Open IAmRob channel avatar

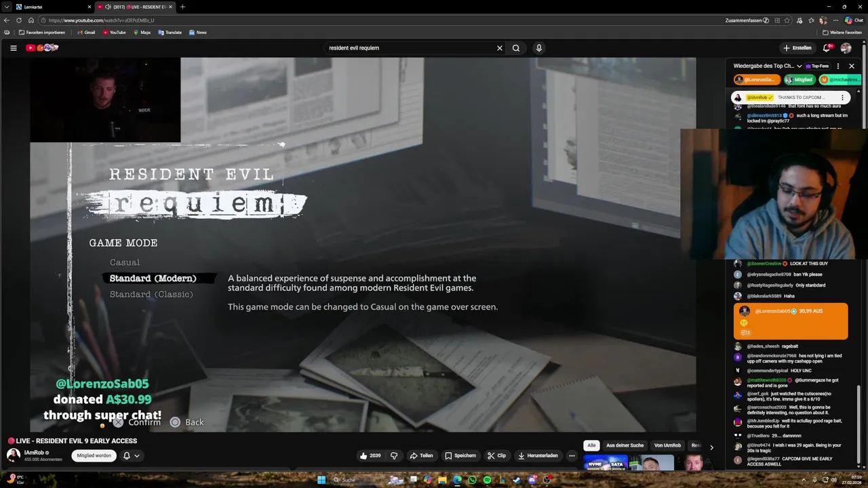(x=13, y=455)
